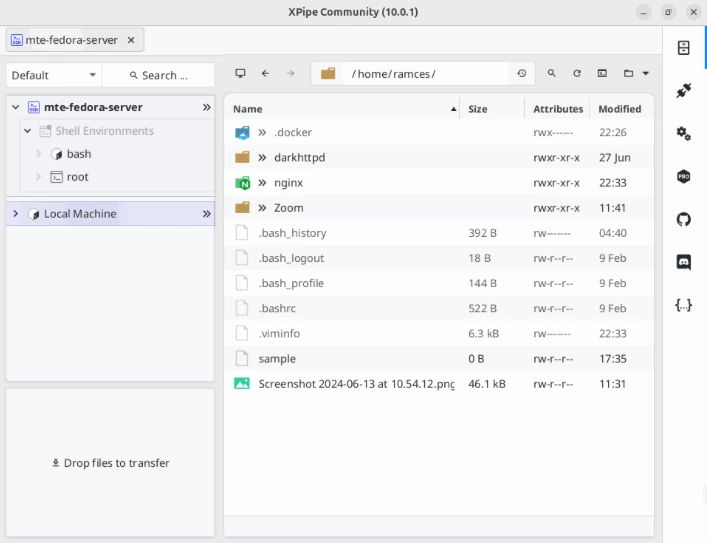707x543 pixels.
Task: Enter .docker folder via its chevron
Action: [x=262, y=132]
